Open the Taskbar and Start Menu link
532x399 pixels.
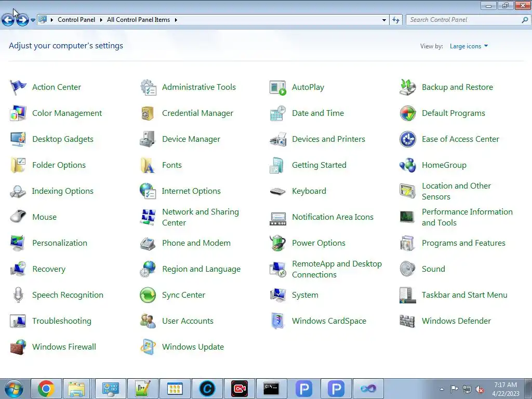click(464, 295)
